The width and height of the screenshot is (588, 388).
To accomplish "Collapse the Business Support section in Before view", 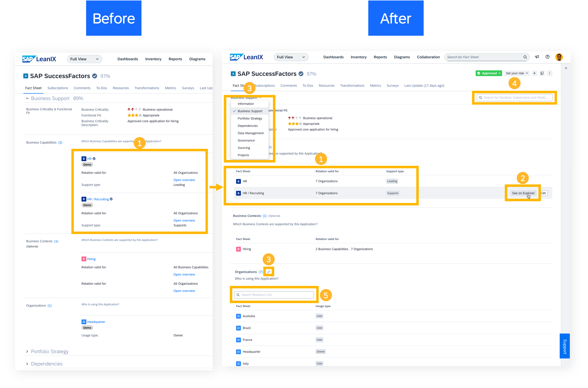I will (27, 98).
